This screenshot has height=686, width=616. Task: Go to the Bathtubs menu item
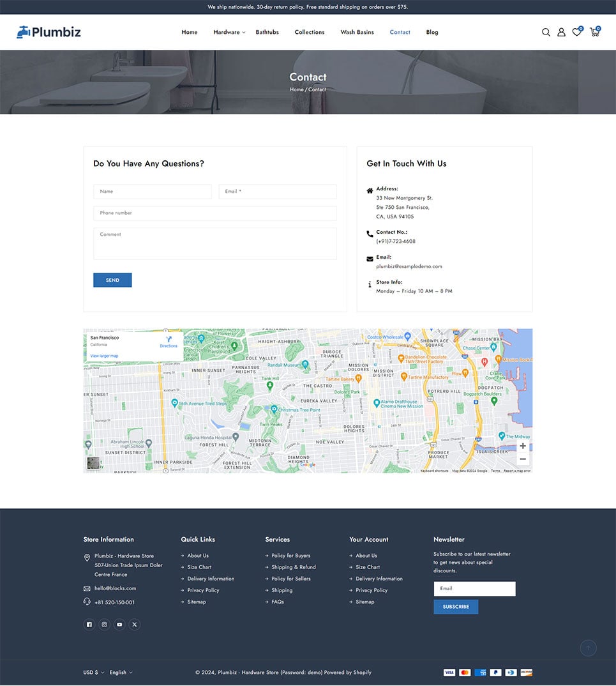point(267,33)
